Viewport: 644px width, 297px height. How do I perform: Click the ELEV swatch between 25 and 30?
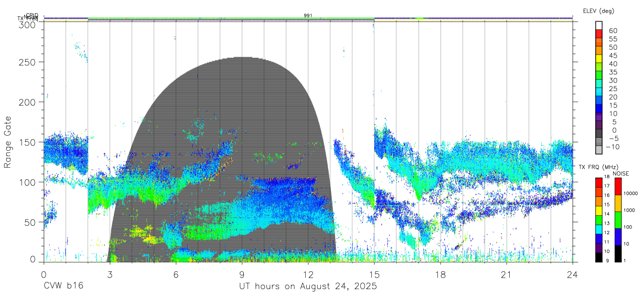click(599, 84)
